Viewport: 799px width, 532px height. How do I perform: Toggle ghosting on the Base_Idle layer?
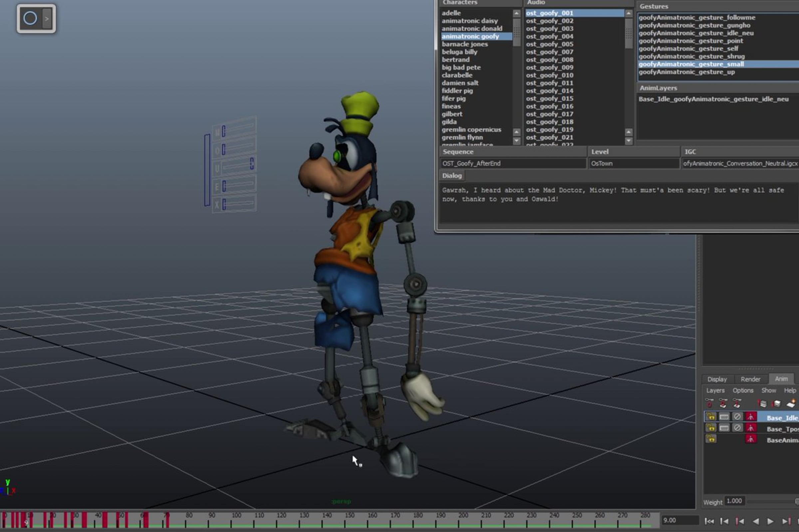751,417
